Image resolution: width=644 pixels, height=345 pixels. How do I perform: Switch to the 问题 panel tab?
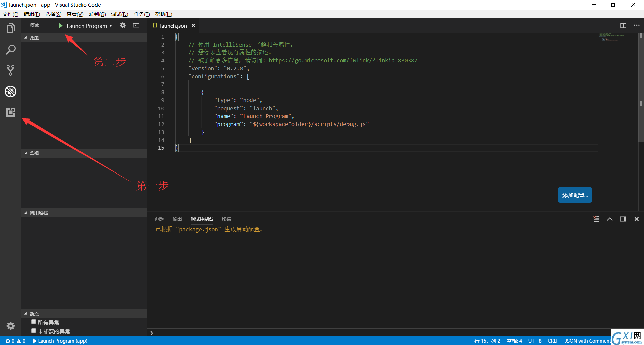click(160, 219)
